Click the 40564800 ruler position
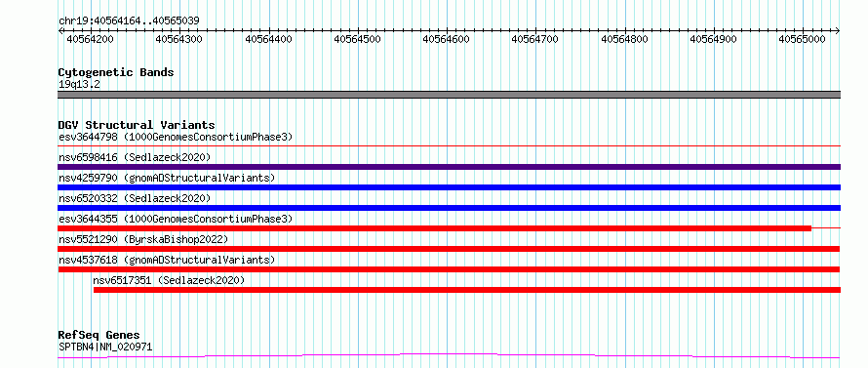The width and height of the screenshot is (868, 368). click(624, 39)
